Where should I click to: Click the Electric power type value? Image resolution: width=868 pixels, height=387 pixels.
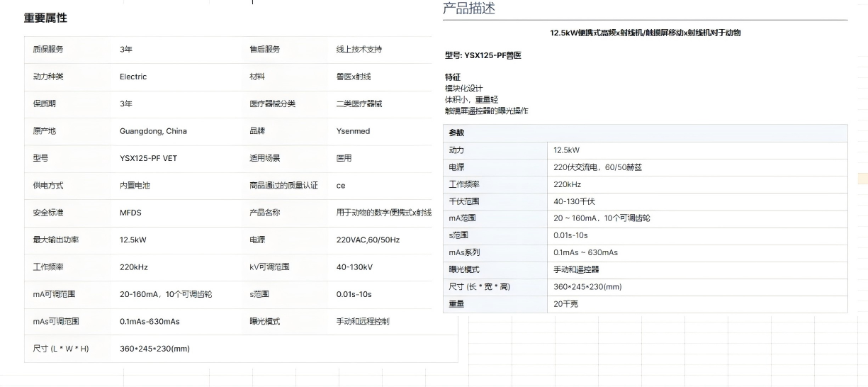(133, 77)
